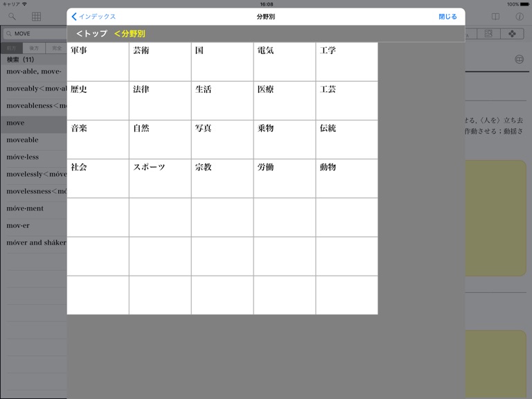Open the 宗教 category

coord(222,179)
